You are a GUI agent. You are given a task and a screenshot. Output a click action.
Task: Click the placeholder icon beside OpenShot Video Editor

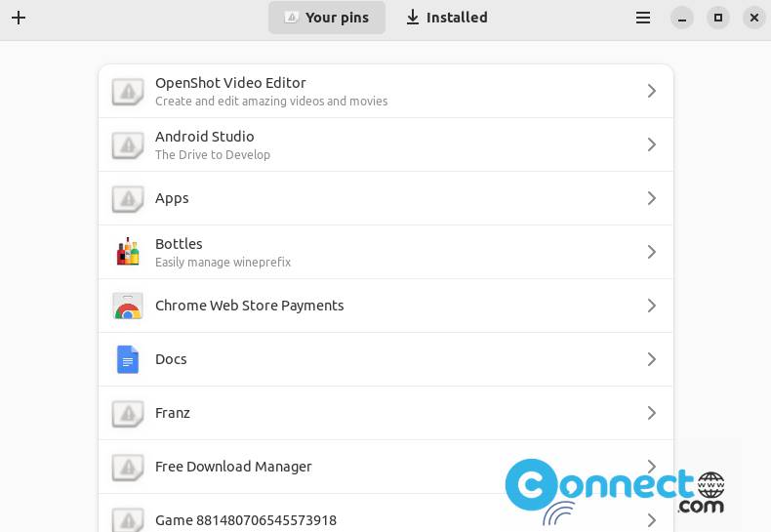pyautogui.click(x=128, y=91)
